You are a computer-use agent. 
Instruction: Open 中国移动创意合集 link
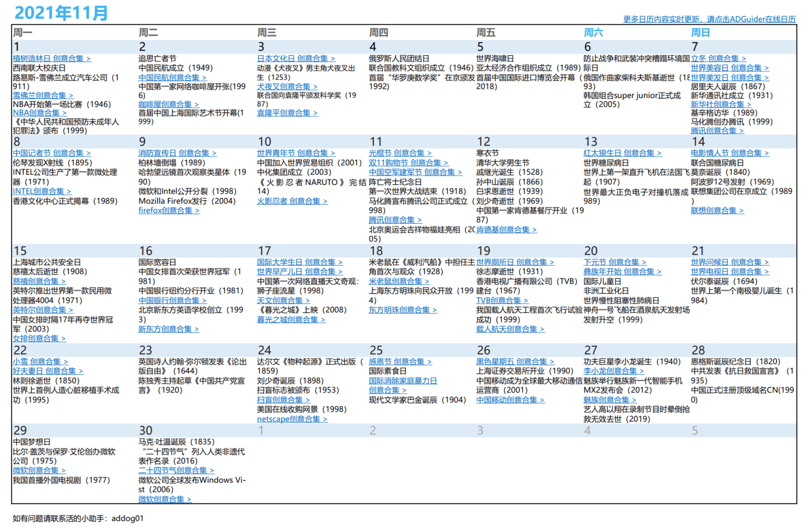tap(510, 400)
